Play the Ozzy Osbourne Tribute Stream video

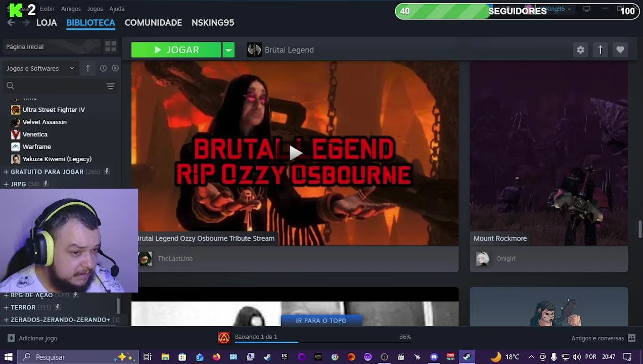click(x=295, y=153)
